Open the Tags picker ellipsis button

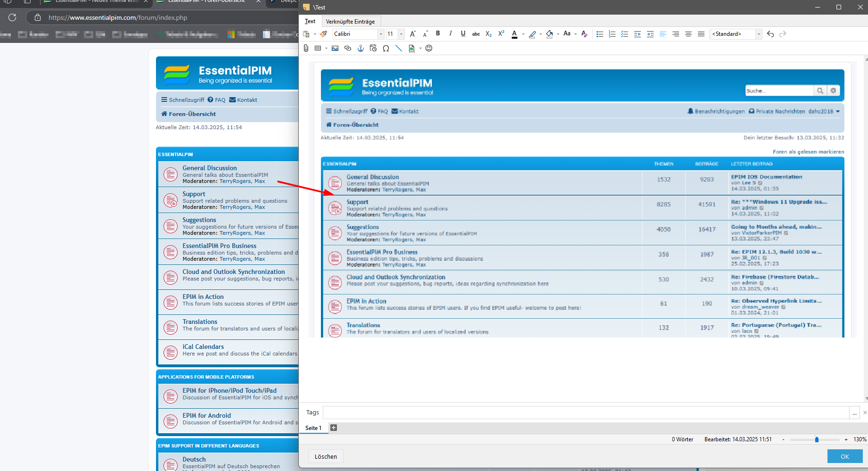tap(854, 413)
